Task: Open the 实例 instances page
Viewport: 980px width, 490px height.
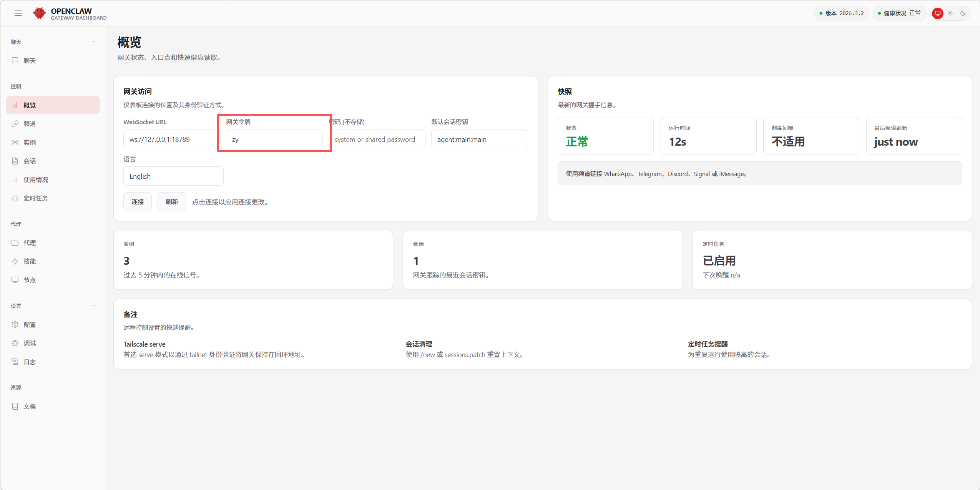Action: (x=29, y=143)
